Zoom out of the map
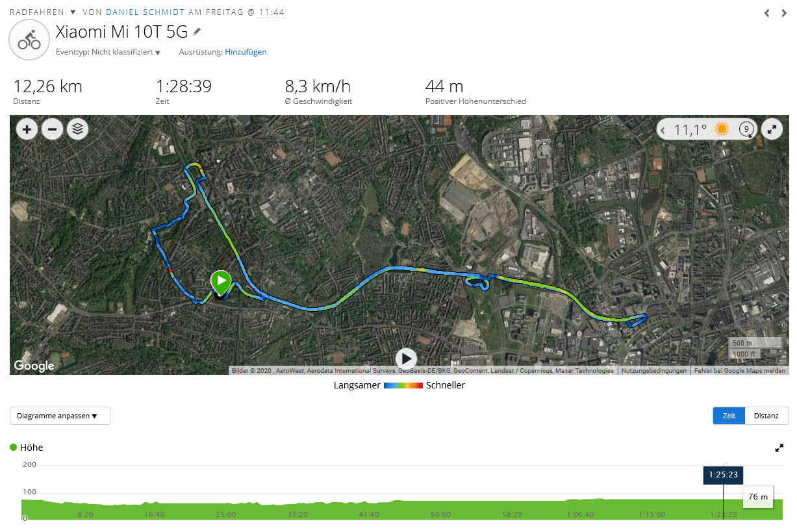The height and width of the screenshot is (532, 797). pyautogui.click(x=52, y=129)
